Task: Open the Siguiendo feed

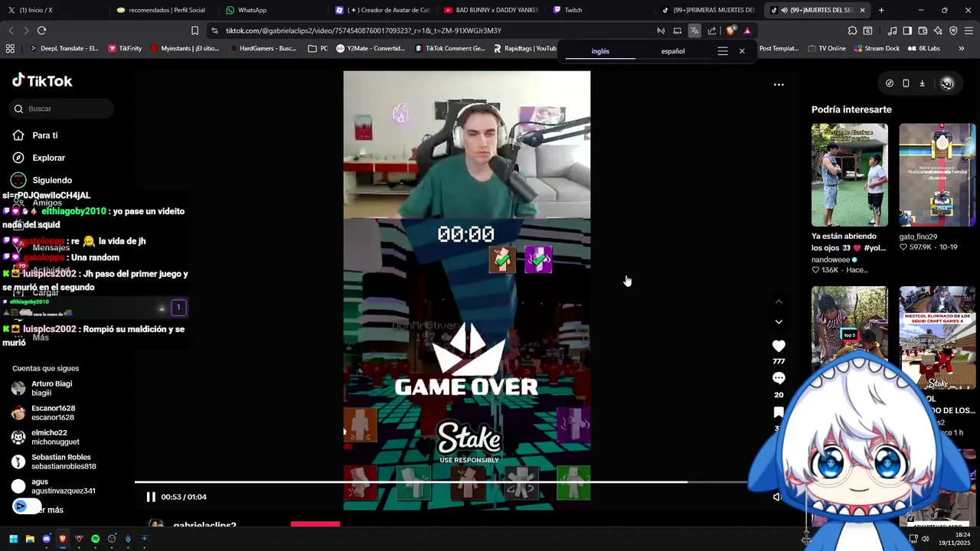Action: (42, 180)
